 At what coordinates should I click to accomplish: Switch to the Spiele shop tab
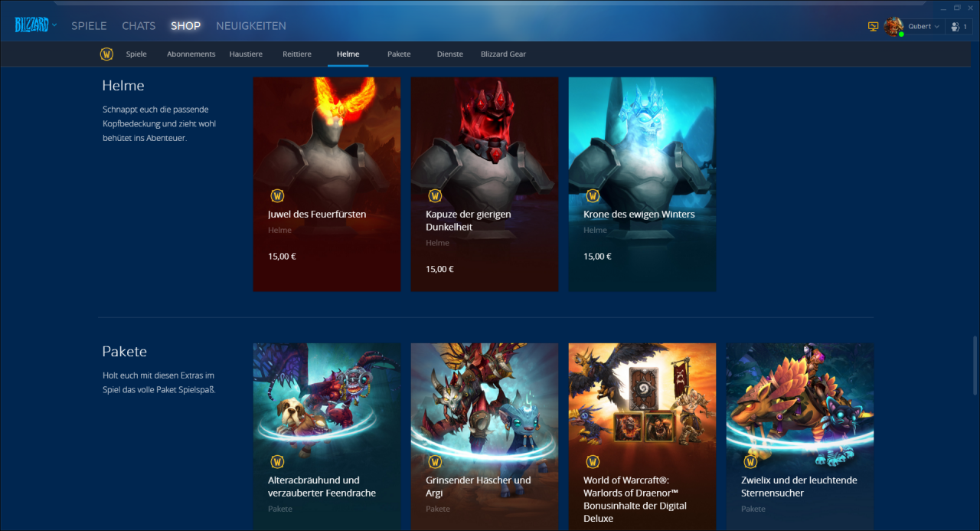[136, 54]
